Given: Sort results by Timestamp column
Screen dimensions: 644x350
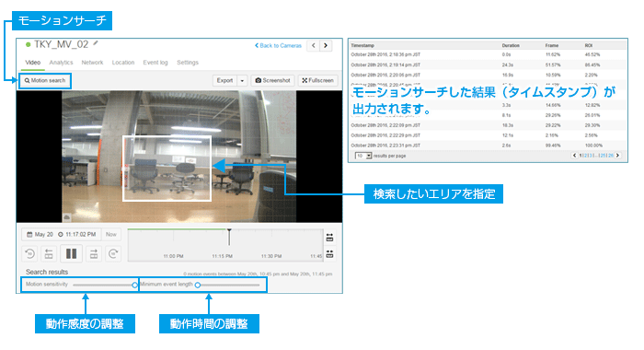Looking at the screenshot, I should 362,46.
